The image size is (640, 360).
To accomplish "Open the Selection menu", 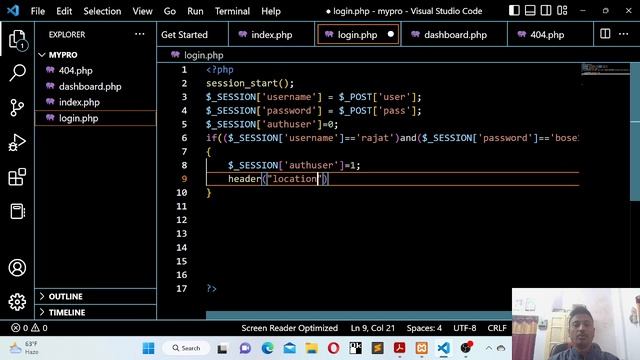I will point(102,11).
